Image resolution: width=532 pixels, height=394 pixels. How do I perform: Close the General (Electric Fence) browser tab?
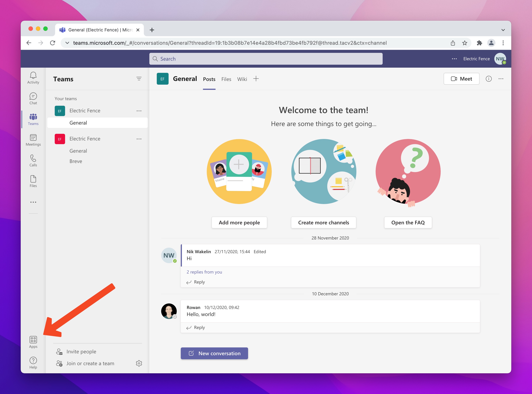coord(138,30)
